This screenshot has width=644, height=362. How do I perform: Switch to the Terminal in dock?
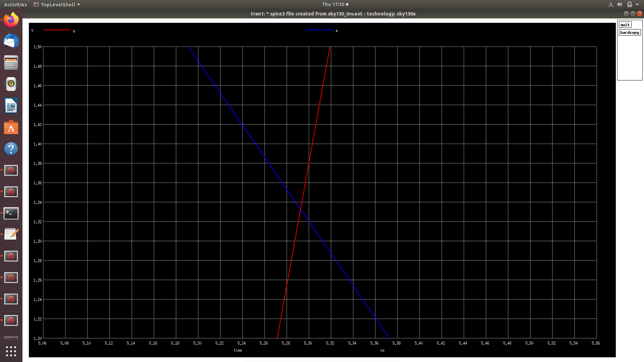pyautogui.click(x=11, y=213)
